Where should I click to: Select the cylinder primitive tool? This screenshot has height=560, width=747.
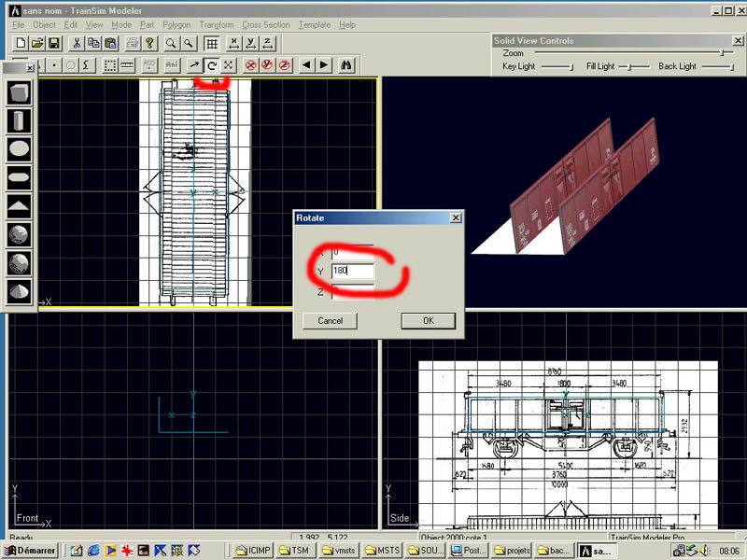(20, 120)
